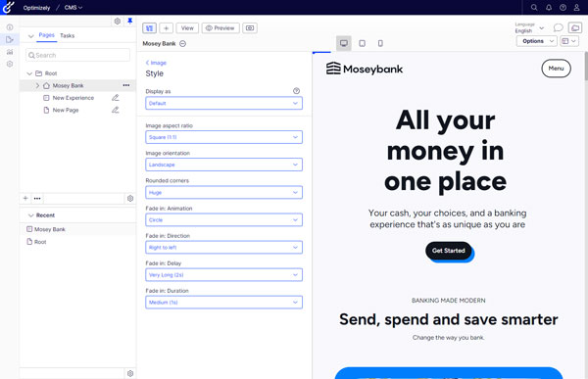588x379 pixels.
Task: Open the layout view dropdown next to Options
Action: point(569,41)
